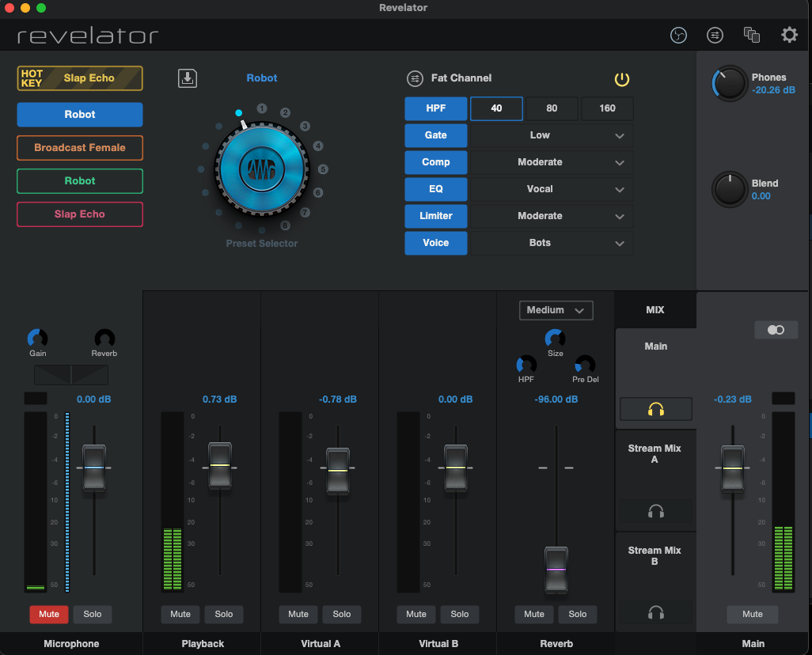Select preset slot 8 on dial
The image size is (812, 655).
(x=285, y=225)
